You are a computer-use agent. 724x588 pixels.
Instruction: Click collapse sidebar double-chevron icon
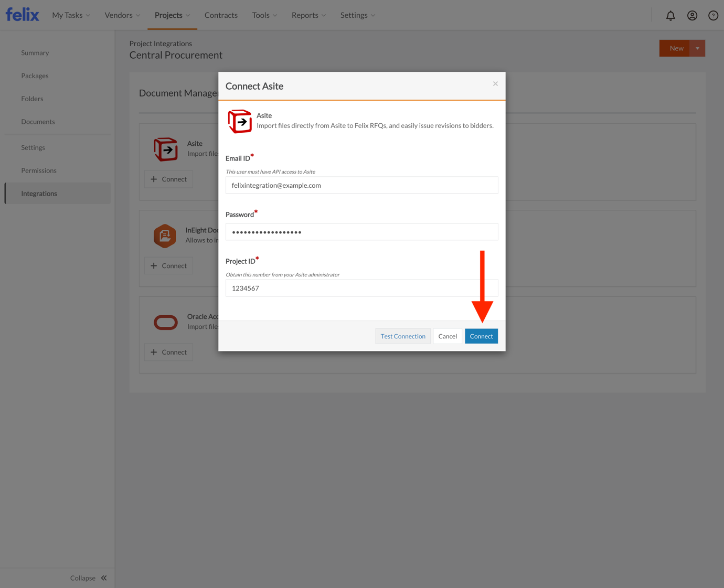(x=104, y=578)
